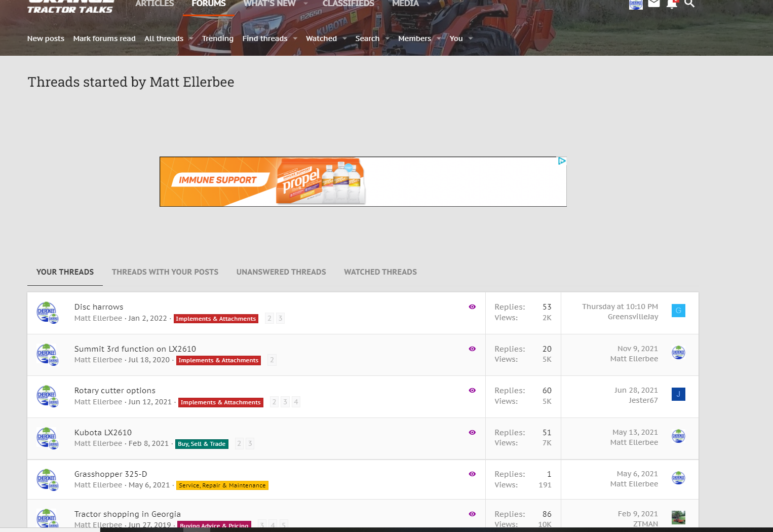Image resolution: width=773 pixels, height=532 pixels.
Task: Open GreensvilleJay's avatar on Disc harrows
Action: click(678, 311)
